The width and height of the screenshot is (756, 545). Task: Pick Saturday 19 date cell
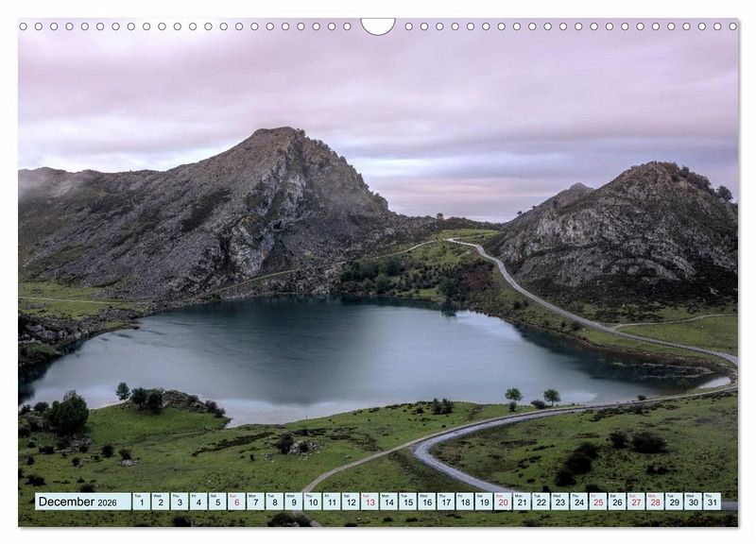tap(484, 502)
